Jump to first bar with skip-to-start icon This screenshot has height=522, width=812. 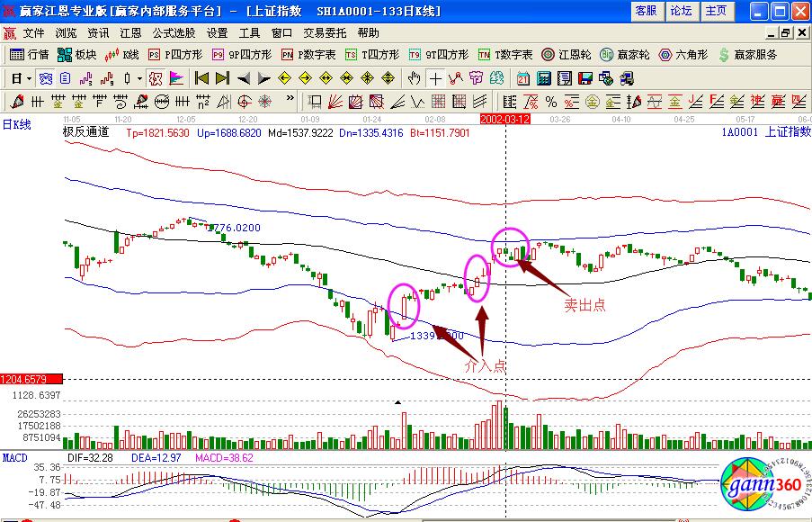(x=202, y=78)
